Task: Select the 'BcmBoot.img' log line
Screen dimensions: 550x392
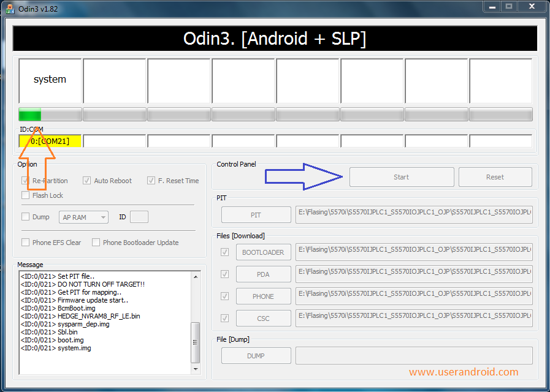Action: click(58, 308)
